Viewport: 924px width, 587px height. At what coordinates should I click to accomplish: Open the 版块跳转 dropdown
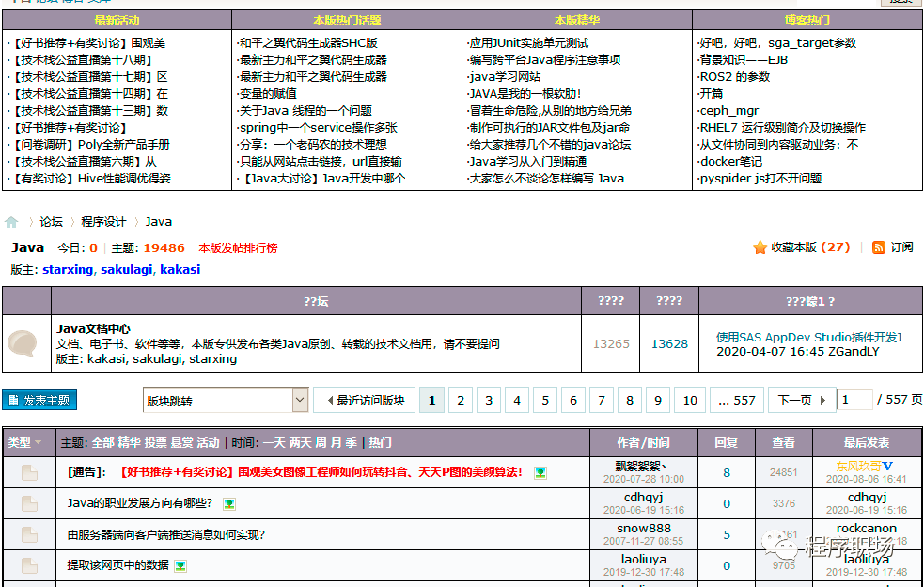(226, 400)
